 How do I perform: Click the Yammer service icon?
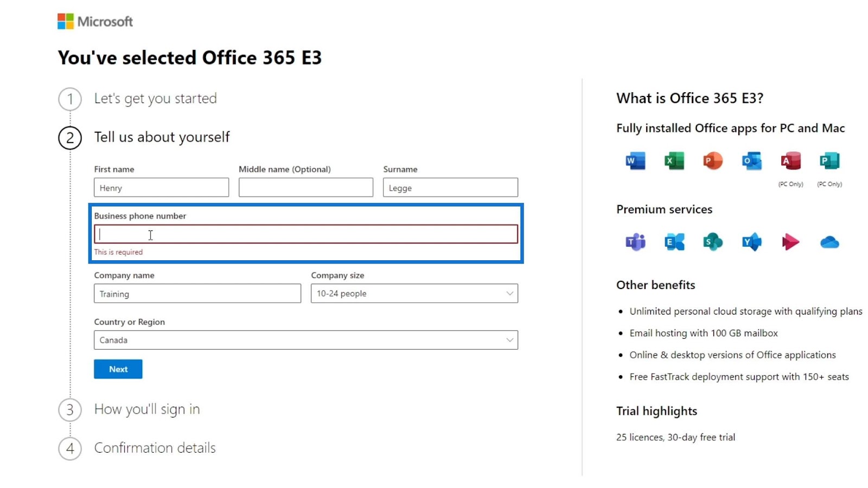(x=752, y=242)
